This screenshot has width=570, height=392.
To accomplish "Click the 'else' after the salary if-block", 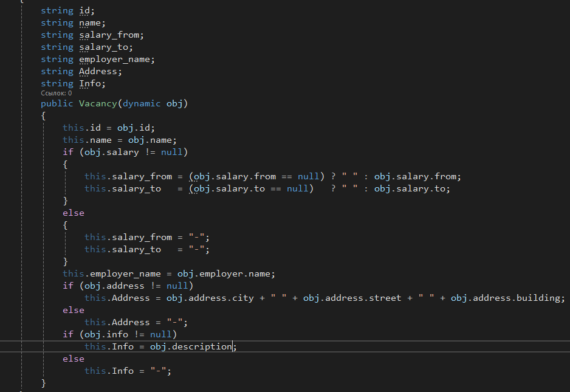I will [x=74, y=213].
